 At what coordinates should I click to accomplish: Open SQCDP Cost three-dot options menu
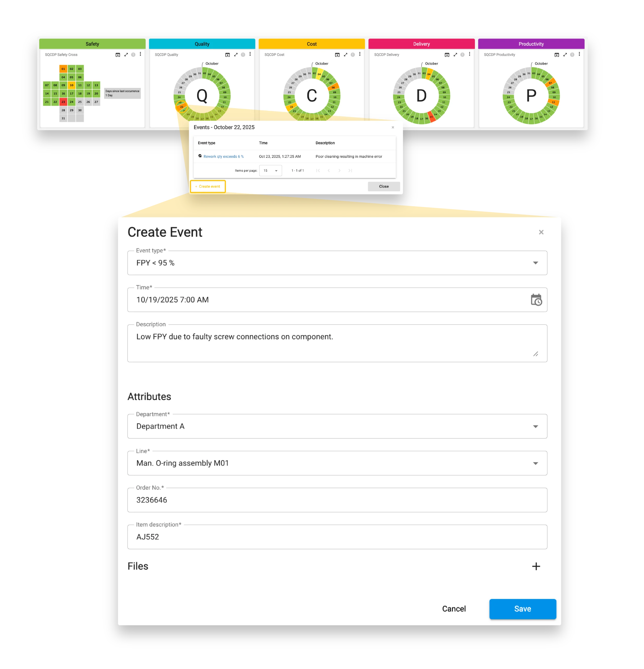[360, 54]
